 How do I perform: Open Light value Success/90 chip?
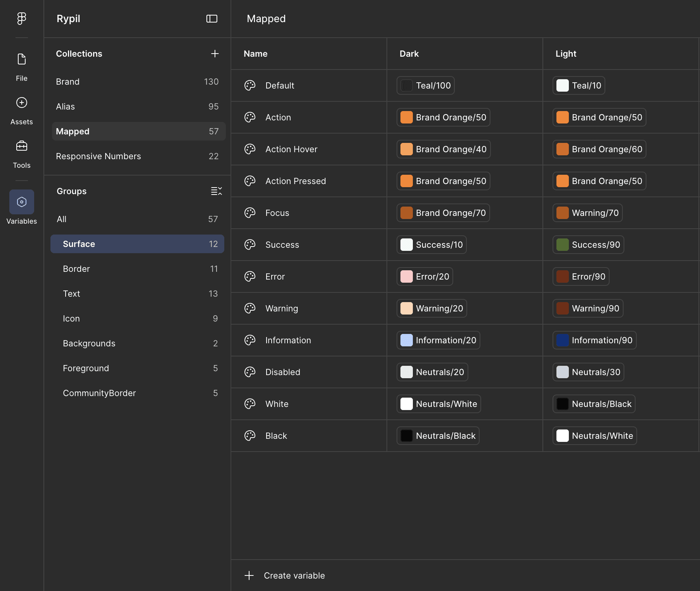pyautogui.click(x=588, y=245)
